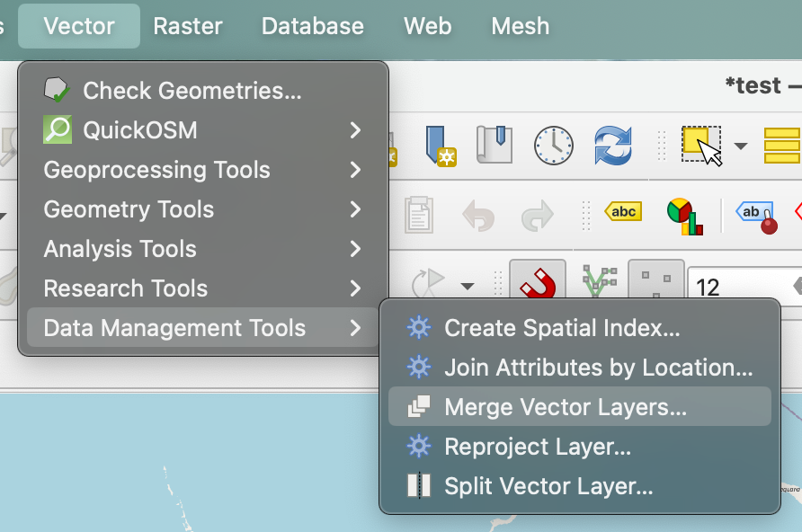
Task: Click the snapping tolerance field showing 12
Action: click(x=744, y=286)
